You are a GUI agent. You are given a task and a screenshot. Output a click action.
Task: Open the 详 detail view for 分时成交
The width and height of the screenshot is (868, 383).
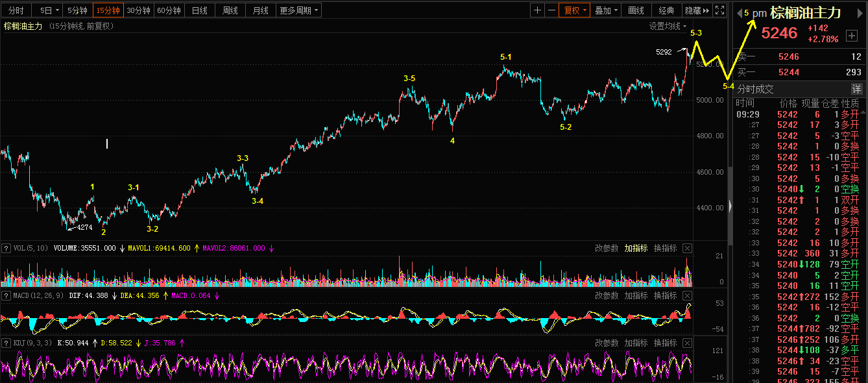click(x=856, y=89)
